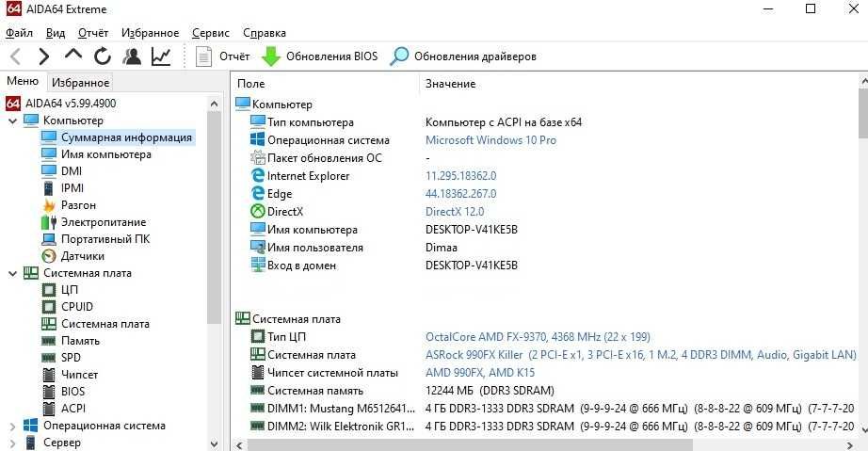Select Имя компьютера in the sidebar tree
The height and width of the screenshot is (451, 868).
tap(96, 154)
